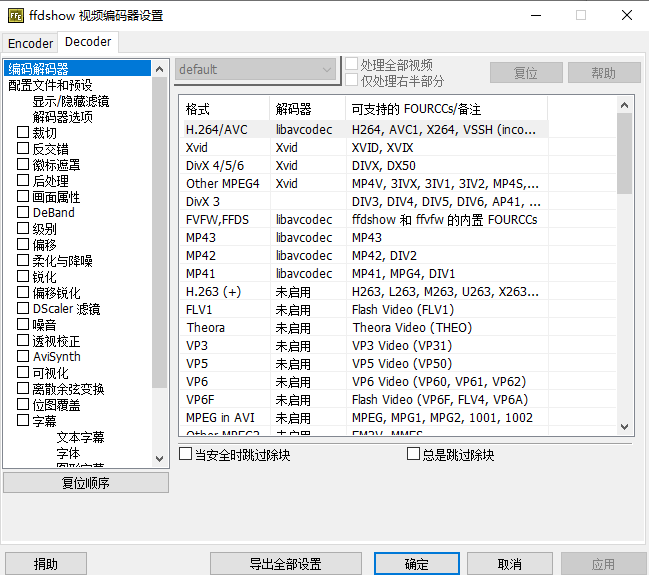This screenshot has width=649, height=575.
Task: Enable 离散余弦变换 checkbox
Action: point(23,388)
